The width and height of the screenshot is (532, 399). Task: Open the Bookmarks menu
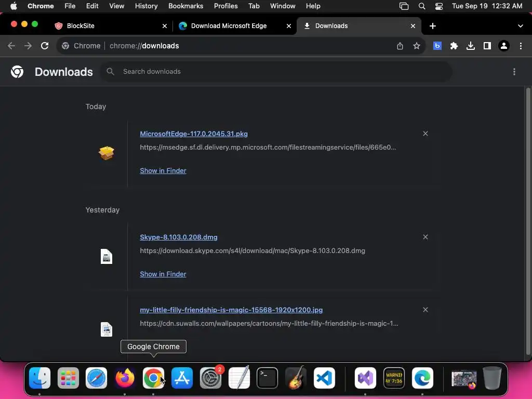click(x=185, y=6)
